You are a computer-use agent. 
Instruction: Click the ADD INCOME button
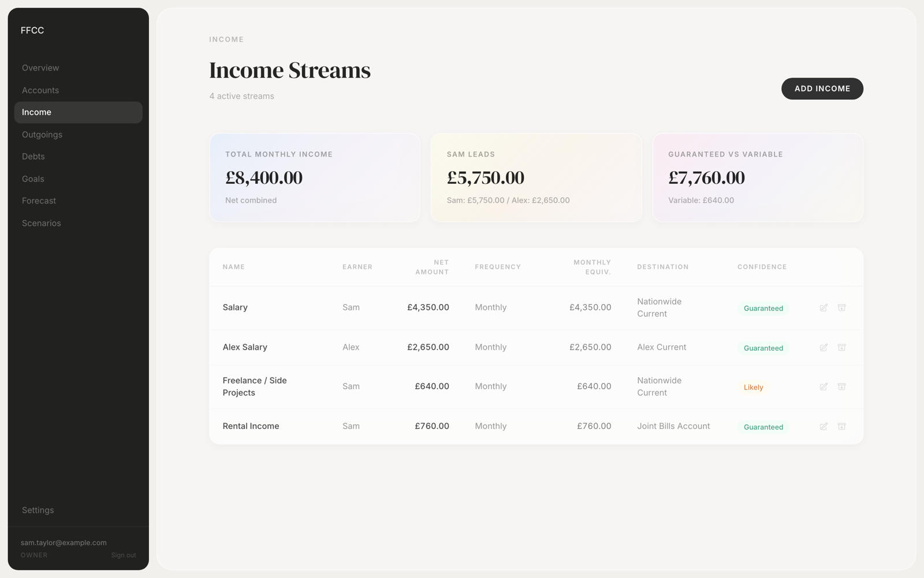tap(822, 88)
